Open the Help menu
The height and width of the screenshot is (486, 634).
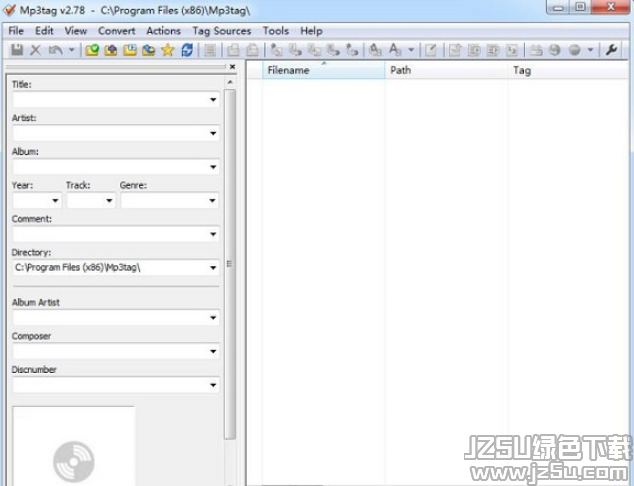(311, 31)
